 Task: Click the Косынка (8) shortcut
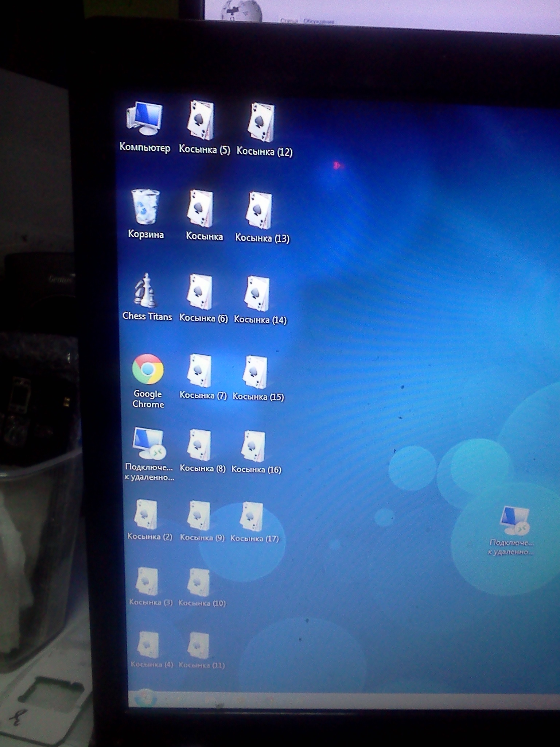tap(202, 451)
